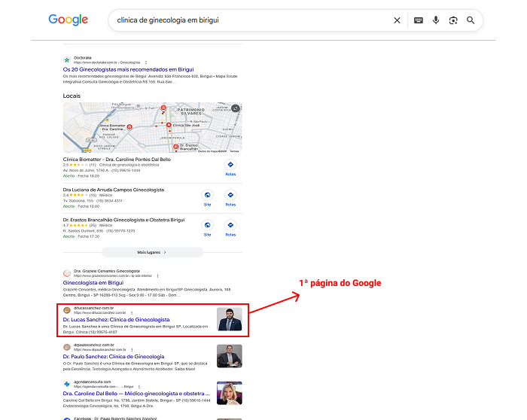Screen dimensions: 527x420
Task: Open the drlucassanchez.com.br favicon
Action: pos(67,310)
